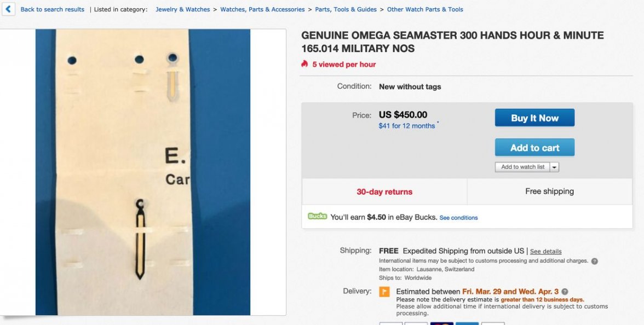Open Jewelry & Watches category breadcrumb
The width and height of the screenshot is (644, 325).
pyautogui.click(x=182, y=9)
